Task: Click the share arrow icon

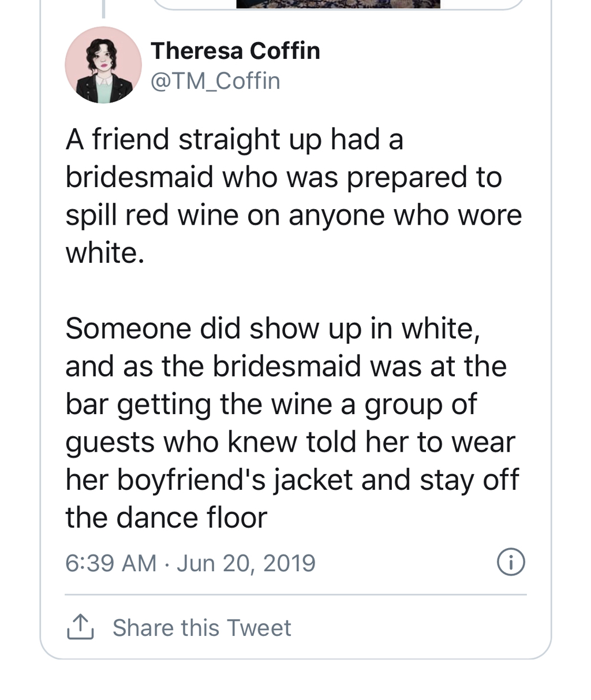Action: 80,627
